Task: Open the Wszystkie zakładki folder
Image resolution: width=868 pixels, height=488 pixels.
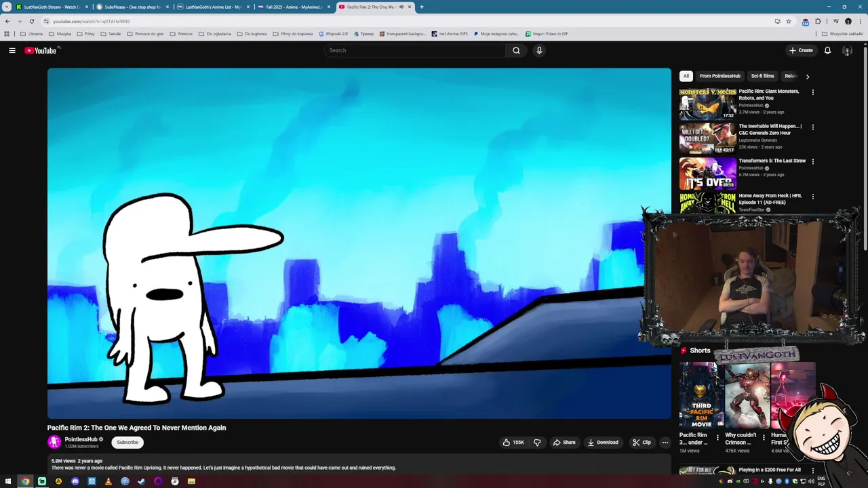Action: (x=843, y=33)
